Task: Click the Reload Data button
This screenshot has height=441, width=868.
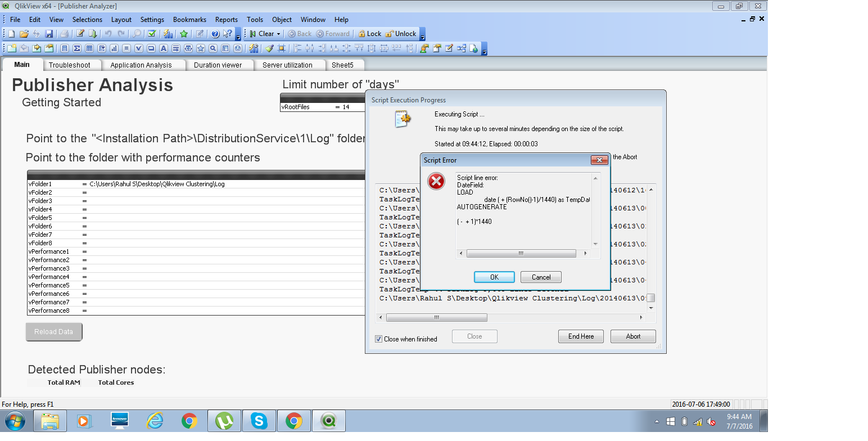Action: (54, 332)
